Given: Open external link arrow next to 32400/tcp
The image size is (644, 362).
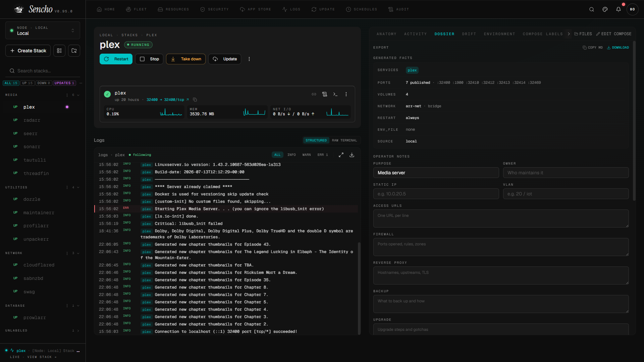Looking at the screenshot, I should click(x=187, y=100).
